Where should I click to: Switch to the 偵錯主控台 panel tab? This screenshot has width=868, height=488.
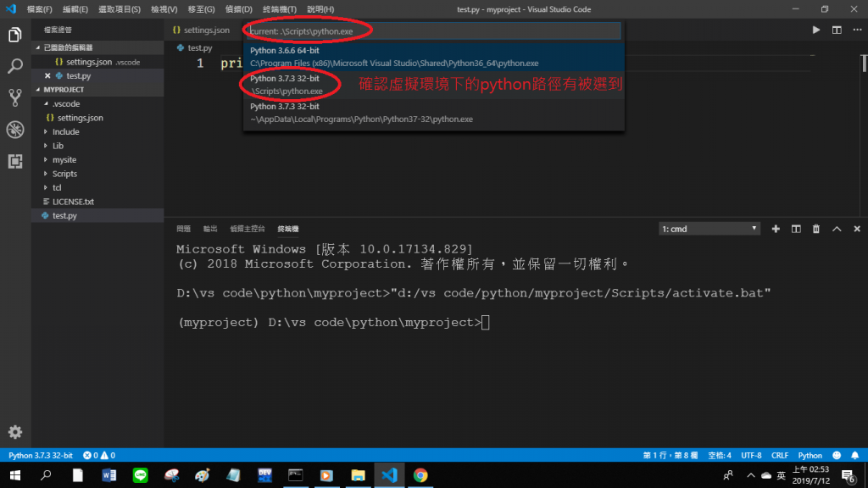248,229
